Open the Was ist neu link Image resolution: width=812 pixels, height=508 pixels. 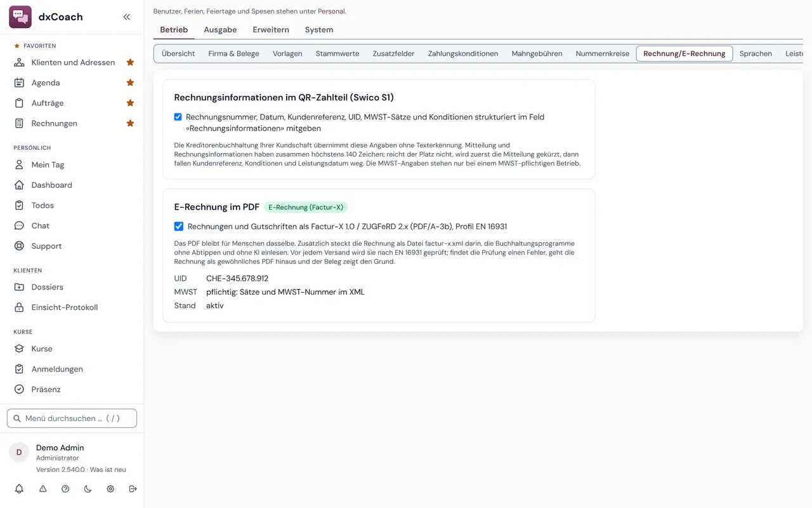click(108, 470)
